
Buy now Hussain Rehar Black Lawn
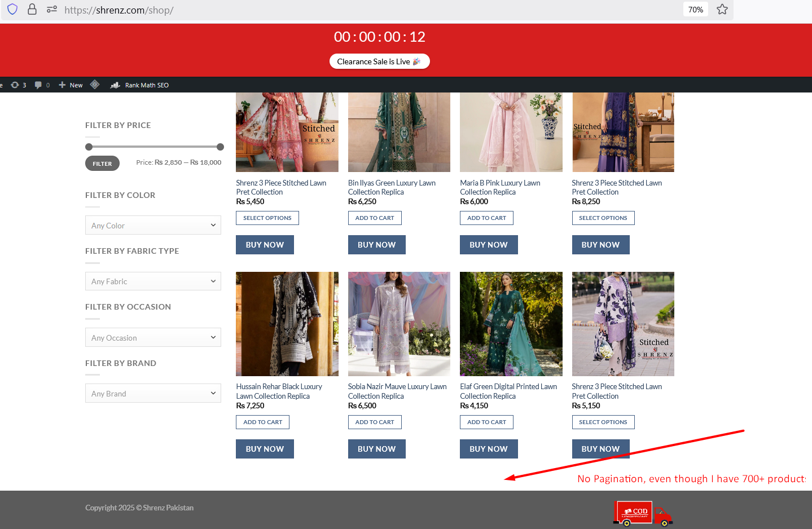coord(265,449)
